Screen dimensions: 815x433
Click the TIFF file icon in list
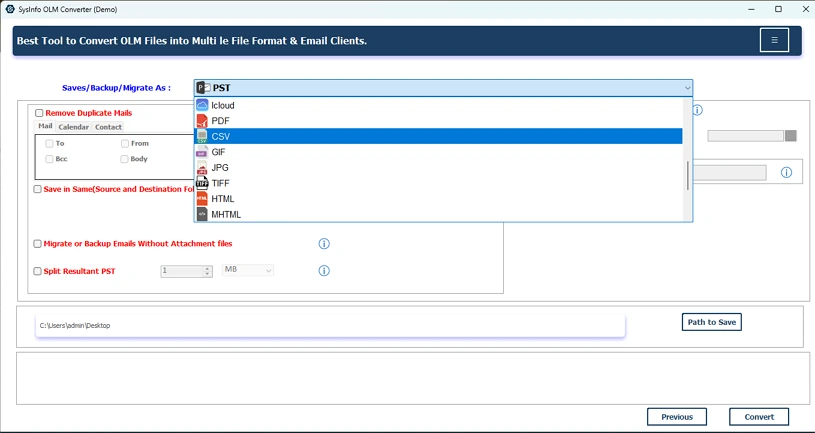[x=202, y=183]
